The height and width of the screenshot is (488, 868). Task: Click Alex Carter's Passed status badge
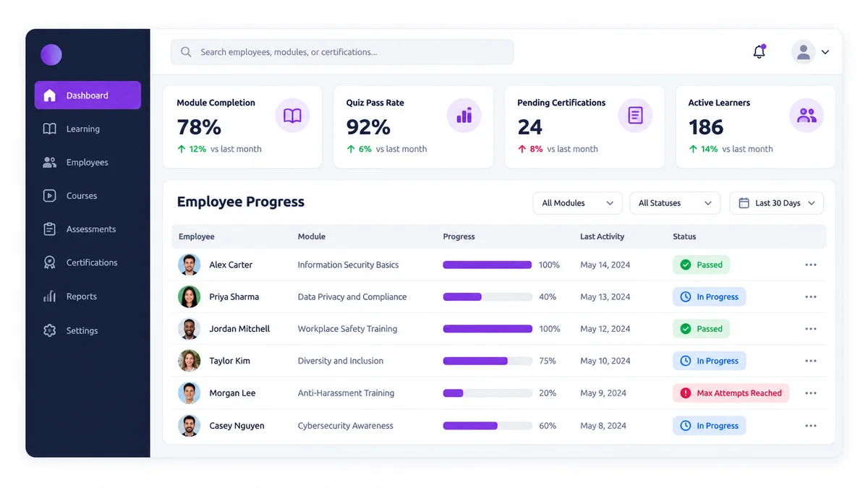tap(701, 265)
